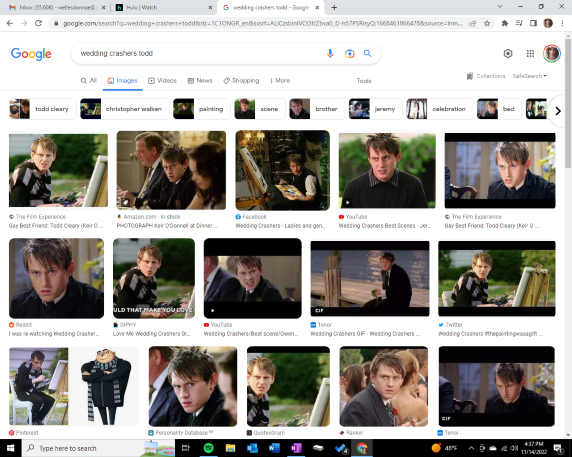Open YouTube Wedding Crashers Best Scenes link
This screenshot has width=572, height=457.
(385, 226)
